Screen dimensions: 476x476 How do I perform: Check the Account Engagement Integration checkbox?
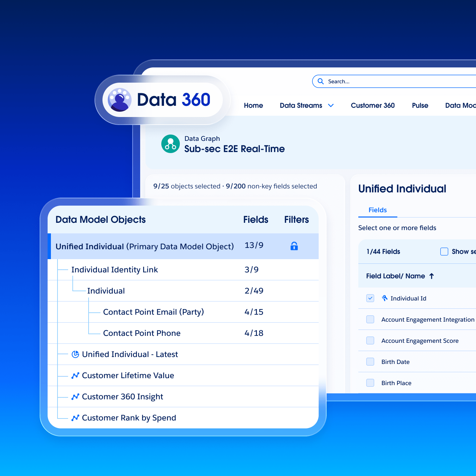(370, 319)
